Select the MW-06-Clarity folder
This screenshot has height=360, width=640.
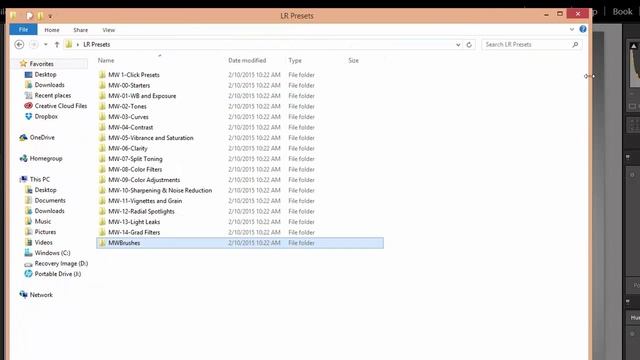click(128, 148)
